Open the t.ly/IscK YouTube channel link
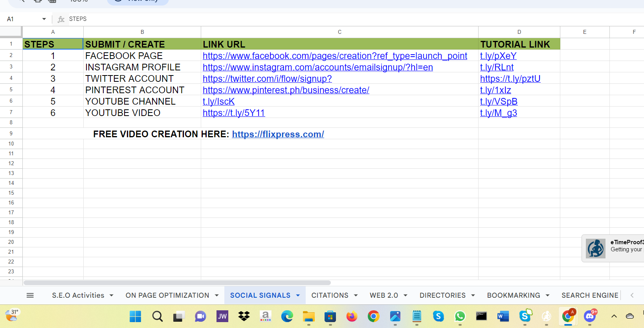The height and width of the screenshot is (328, 644). [x=218, y=101]
